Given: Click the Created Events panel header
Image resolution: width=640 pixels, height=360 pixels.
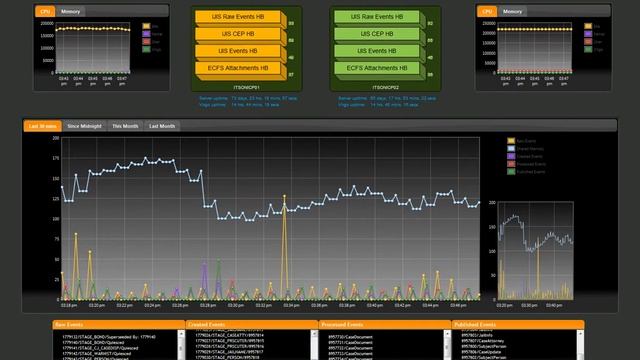Looking at the screenshot, I should point(252,325).
